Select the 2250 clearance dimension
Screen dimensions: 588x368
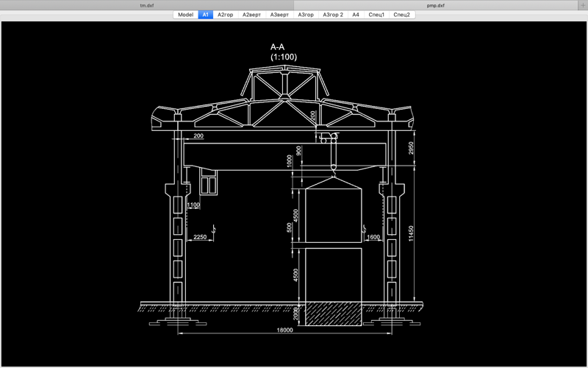click(x=200, y=237)
